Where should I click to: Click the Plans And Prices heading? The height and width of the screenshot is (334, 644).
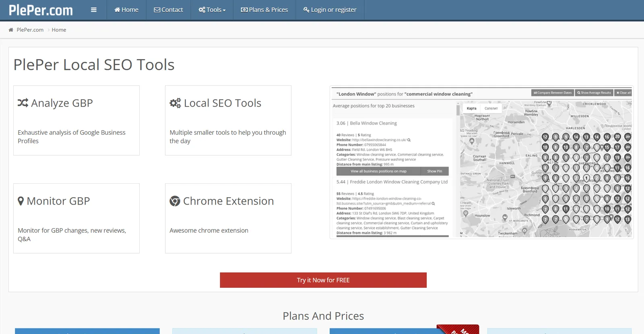tap(323, 316)
